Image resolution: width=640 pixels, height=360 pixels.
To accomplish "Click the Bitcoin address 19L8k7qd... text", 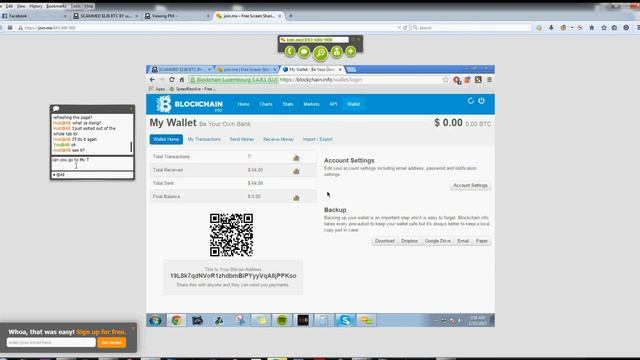I will [233, 276].
